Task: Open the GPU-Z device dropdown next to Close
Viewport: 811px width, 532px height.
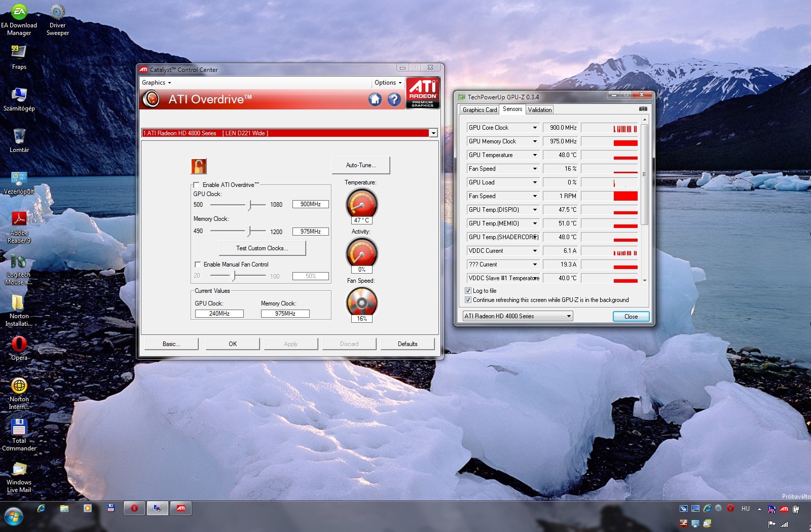Action: click(518, 316)
